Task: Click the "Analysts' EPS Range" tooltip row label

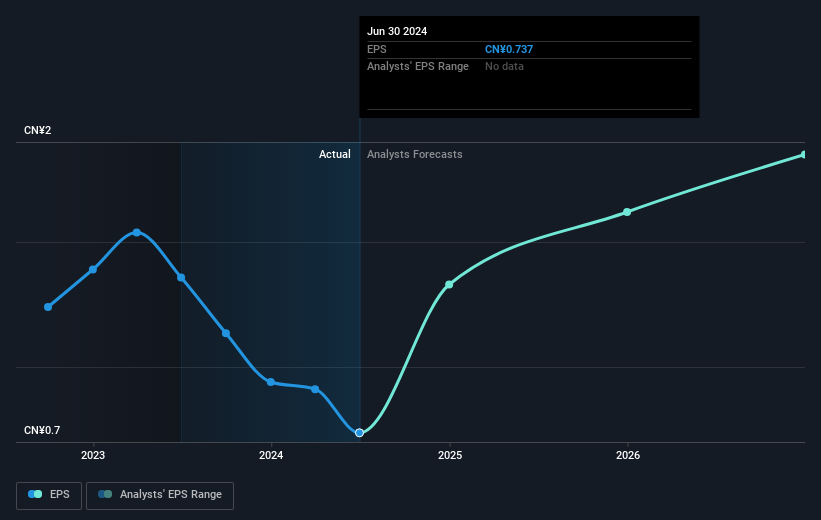Action: click(418, 67)
